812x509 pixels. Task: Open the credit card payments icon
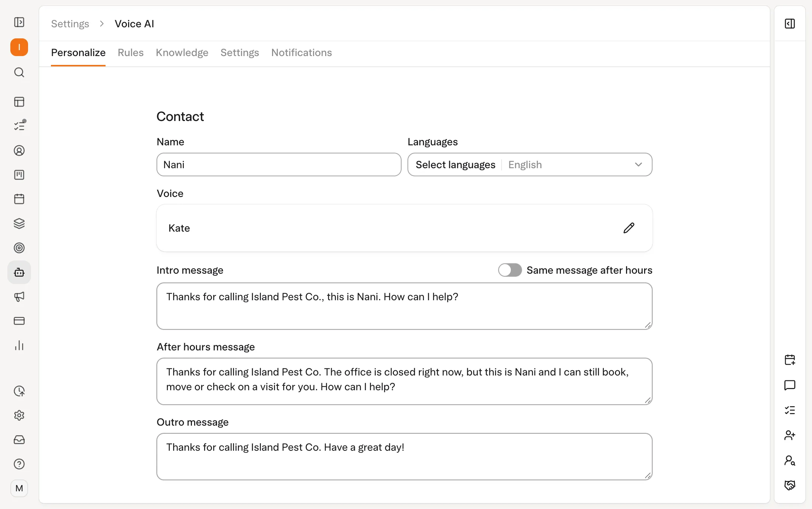[19, 321]
